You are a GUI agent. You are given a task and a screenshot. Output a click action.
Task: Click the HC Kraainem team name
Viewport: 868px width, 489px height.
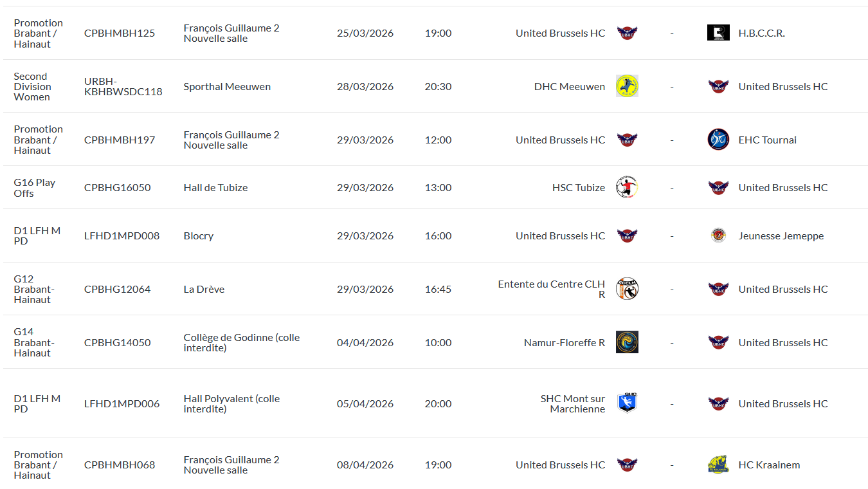(x=769, y=465)
